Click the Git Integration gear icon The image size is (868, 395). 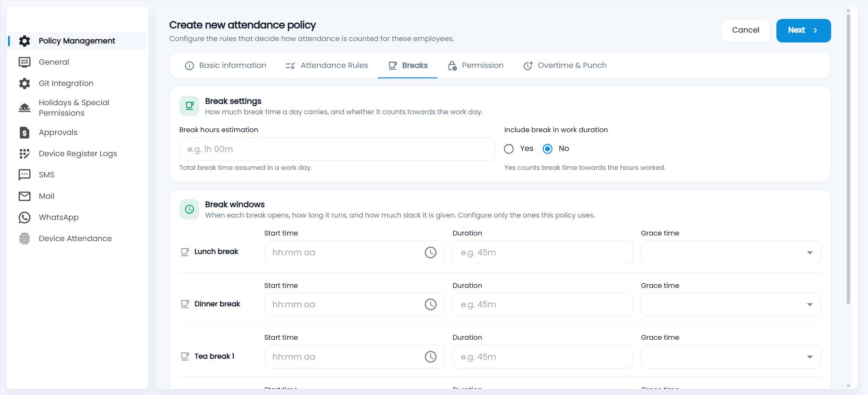(x=25, y=84)
